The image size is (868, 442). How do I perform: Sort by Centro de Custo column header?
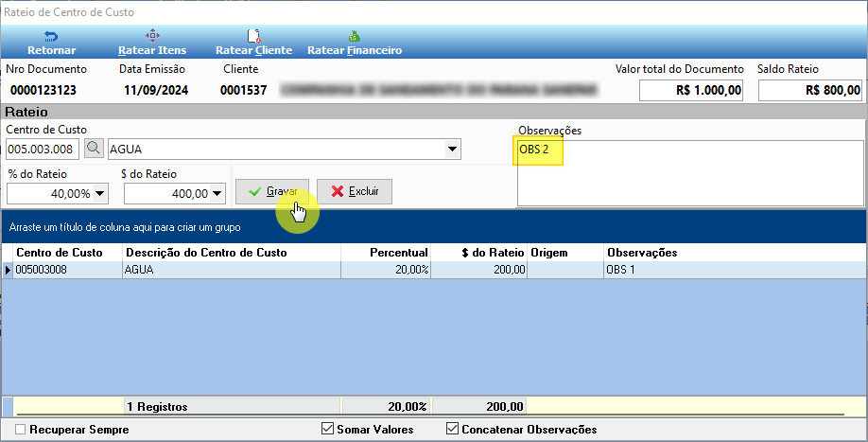point(67,253)
